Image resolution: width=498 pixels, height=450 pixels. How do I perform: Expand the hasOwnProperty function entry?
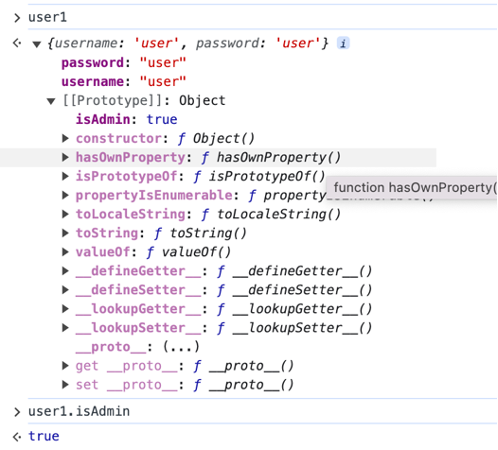(x=65, y=157)
